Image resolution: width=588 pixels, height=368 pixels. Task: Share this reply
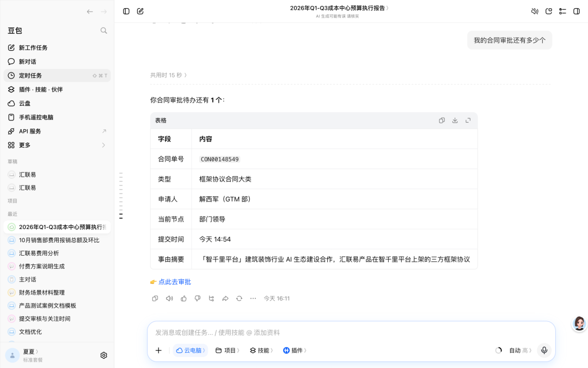(x=225, y=299)
